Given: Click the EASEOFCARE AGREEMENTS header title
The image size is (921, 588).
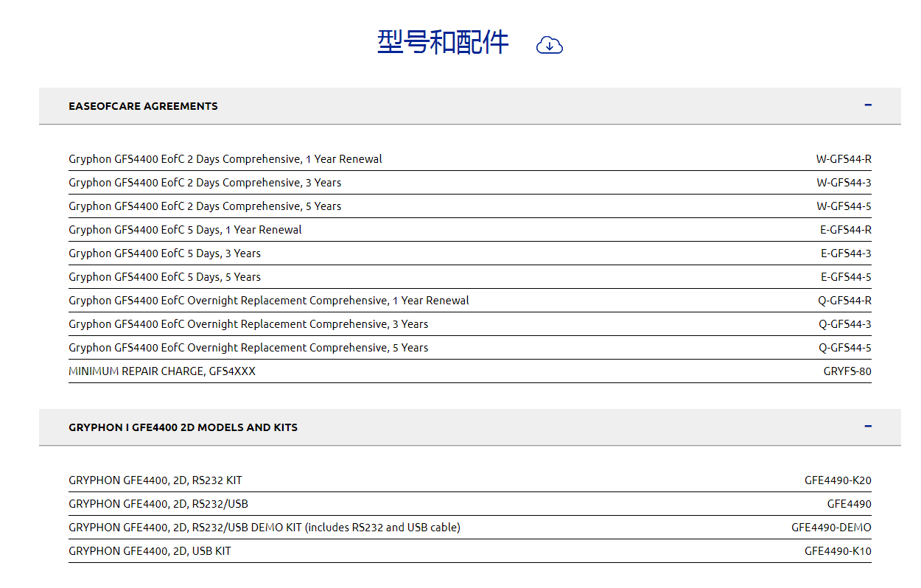Looking at the screenshot, I should click(143, 106).
